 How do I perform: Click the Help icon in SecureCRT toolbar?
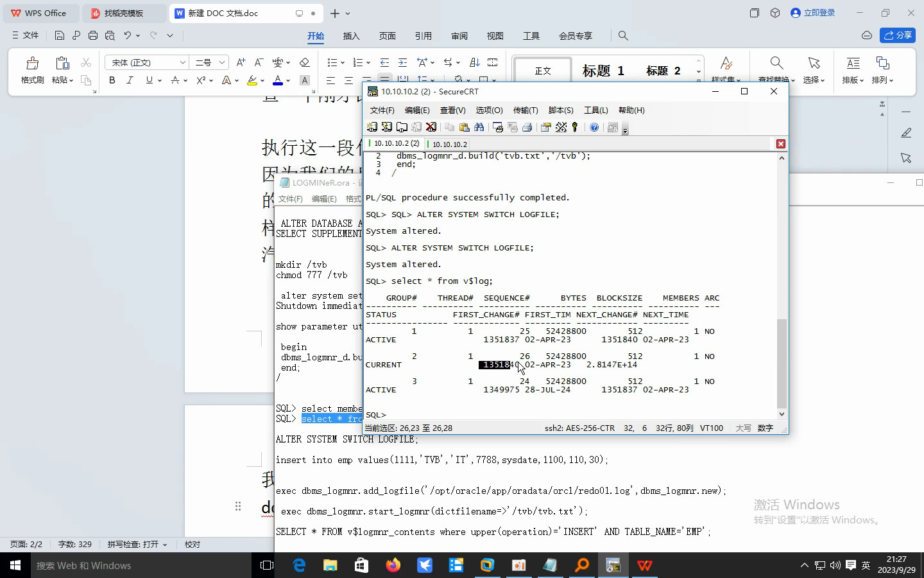tap(594, 127)
